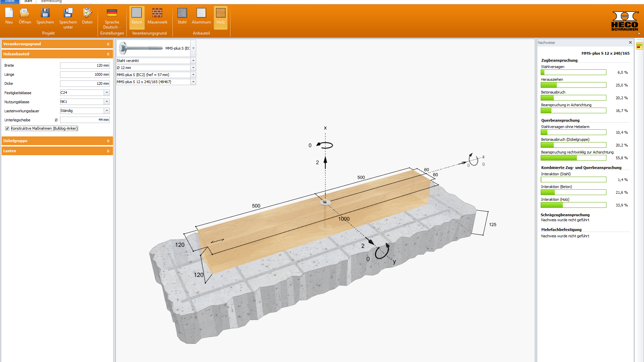Viewport: 644px width, 362px height.
Task: Select Beton as anchoring base
Action: pyautogui.click(x=137, y=18)
